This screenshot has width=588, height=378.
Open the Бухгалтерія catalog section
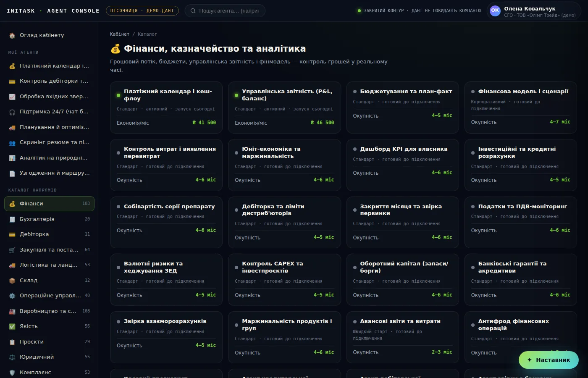[49, 219]
